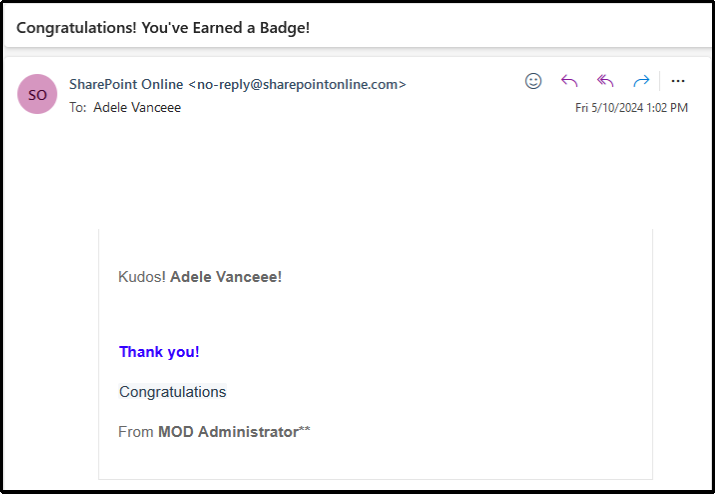Select bold Adele Vanceee! in message body
The height and width of the screenshot is (494, 716).
coord(226,277)
